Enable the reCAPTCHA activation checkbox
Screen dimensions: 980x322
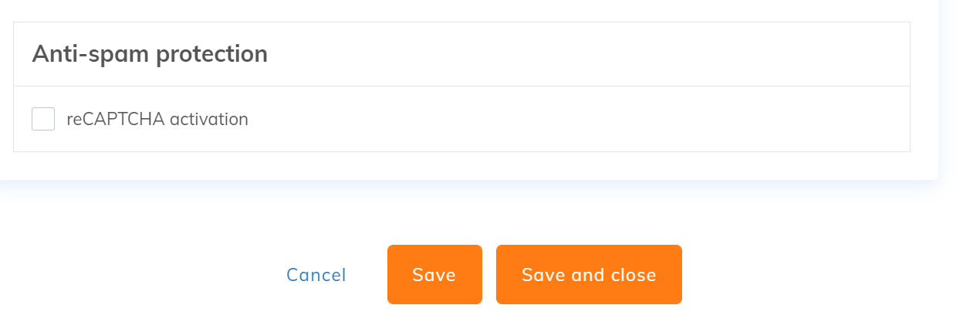point(43,119)
